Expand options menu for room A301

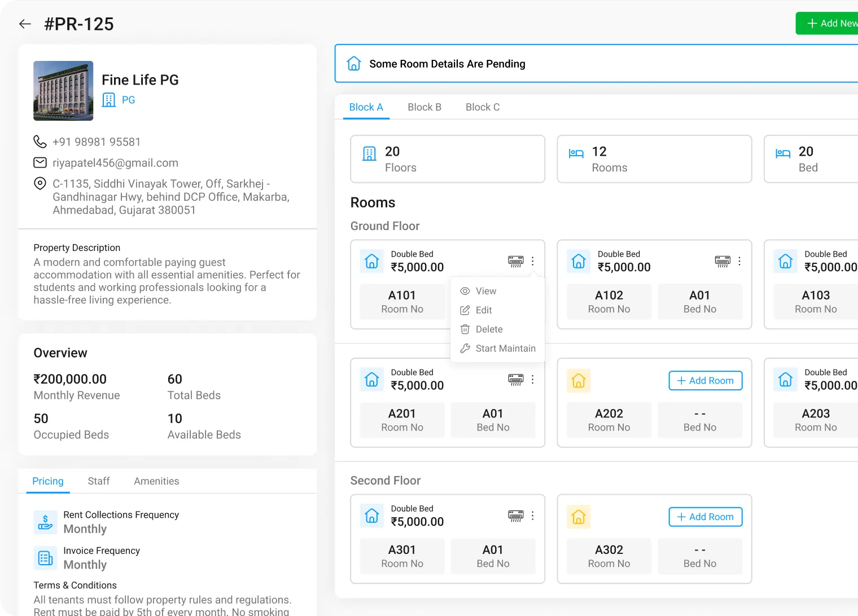(532, 516)
